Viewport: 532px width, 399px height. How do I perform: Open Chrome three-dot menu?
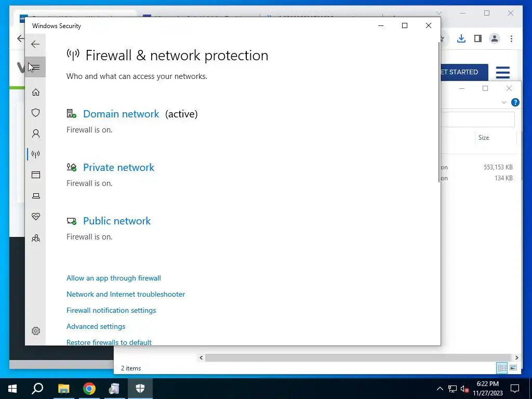coord(511,38)
